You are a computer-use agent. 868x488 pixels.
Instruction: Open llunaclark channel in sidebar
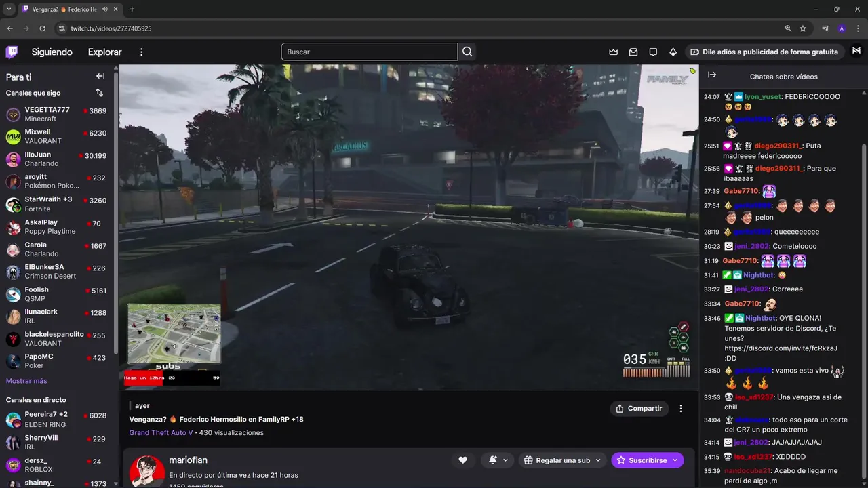click(x=56, y=316)
